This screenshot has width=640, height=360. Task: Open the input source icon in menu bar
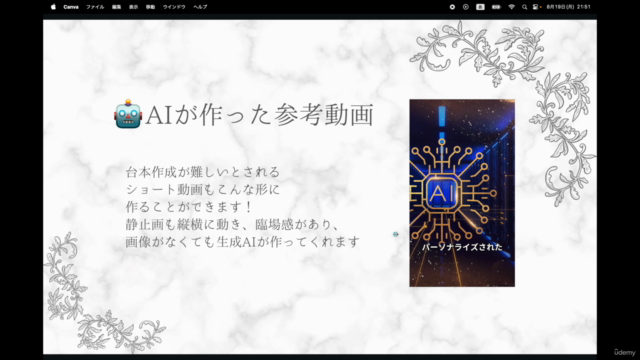(480, 7)
